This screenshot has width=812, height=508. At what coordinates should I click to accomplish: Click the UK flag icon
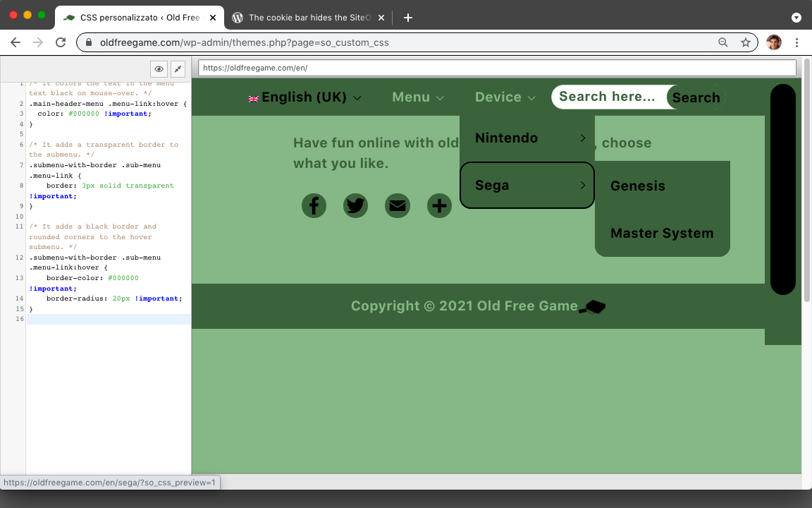tap(253, 99)
